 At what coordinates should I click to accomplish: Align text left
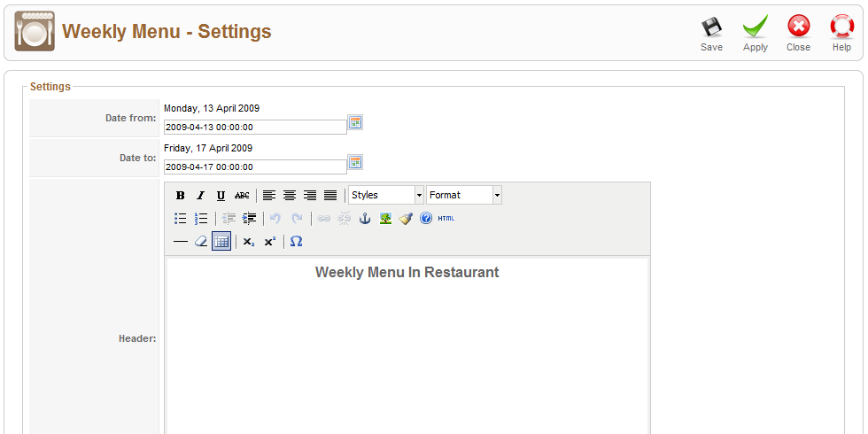tap(269, 195)
